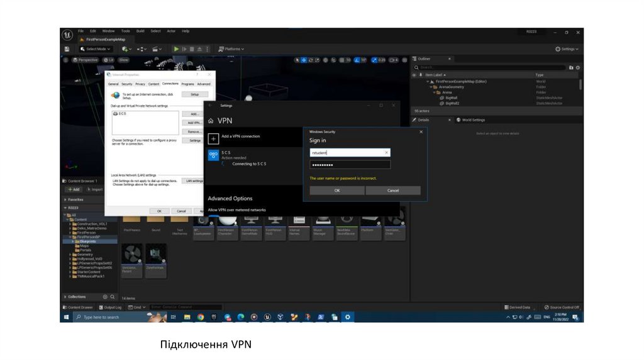Collapse the ArenaGeometry folder in the Outliner
The image size is (644, 361).
click(x=431, y=87)
